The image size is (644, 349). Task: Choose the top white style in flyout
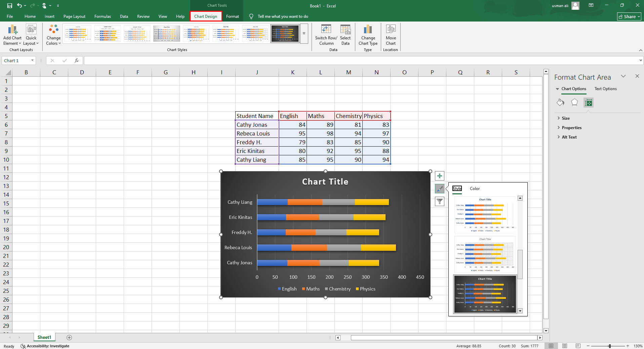coord(485,215)
